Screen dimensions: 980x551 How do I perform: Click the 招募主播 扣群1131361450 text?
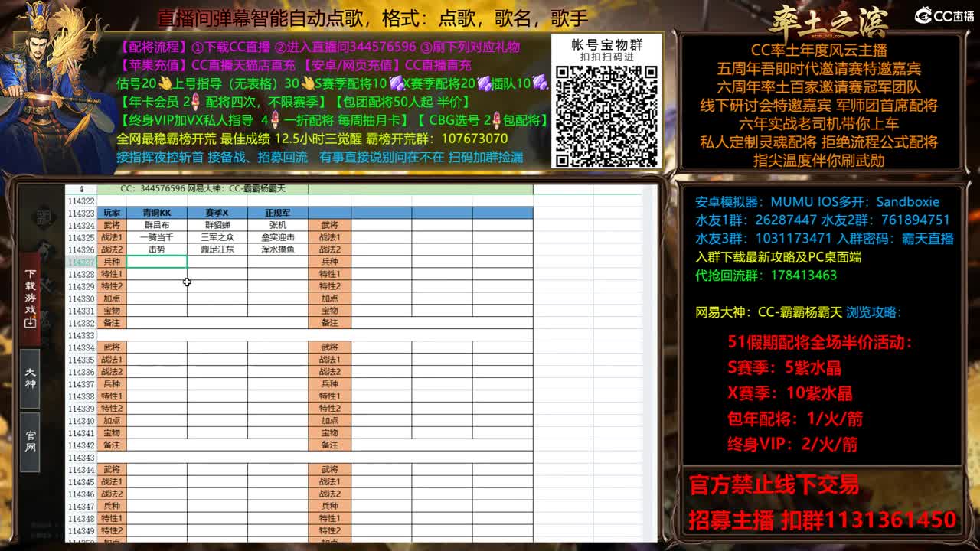click(x=822, y=520)
